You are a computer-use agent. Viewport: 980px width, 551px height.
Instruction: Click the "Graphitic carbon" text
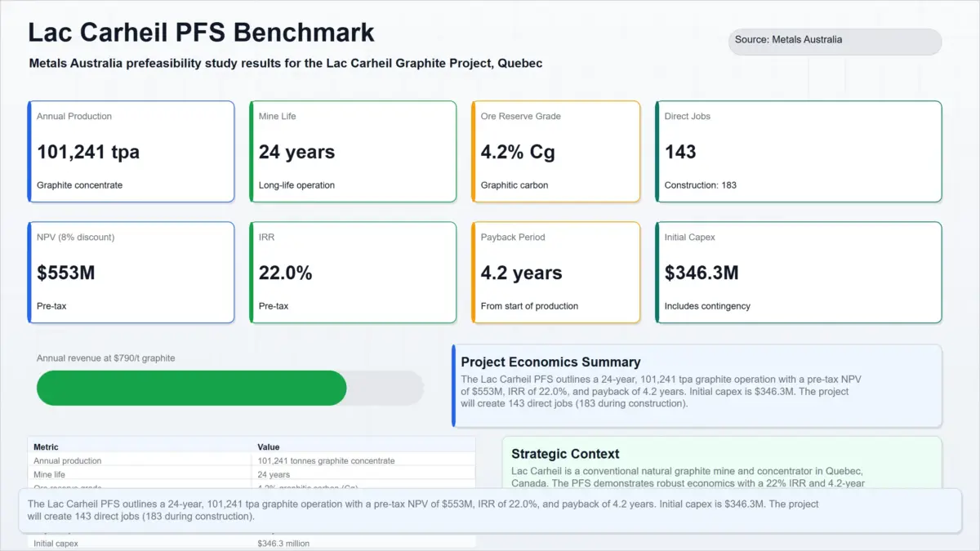pos(514,185)
